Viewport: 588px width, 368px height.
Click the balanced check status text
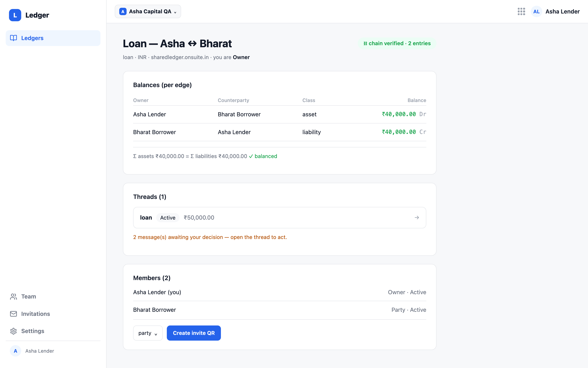(x=263, y=156)
